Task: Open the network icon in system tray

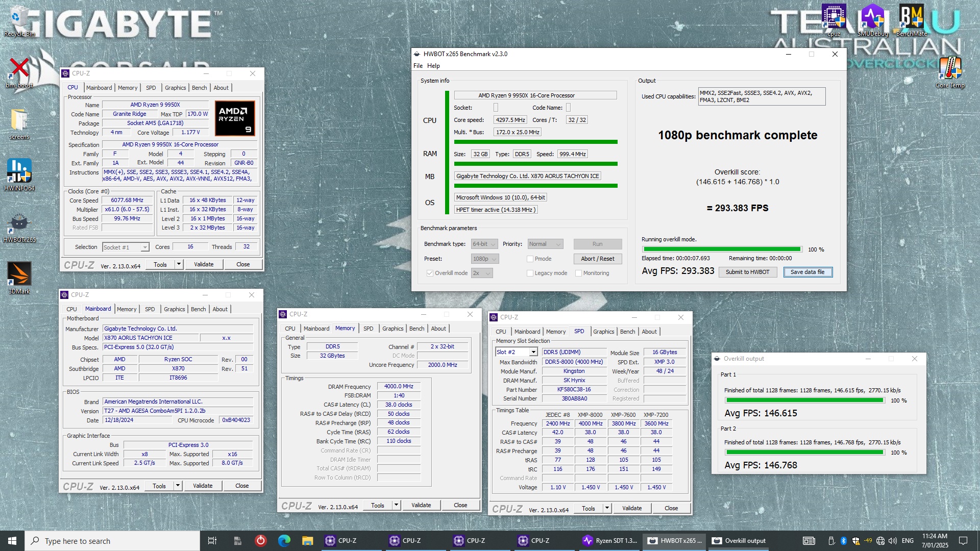Action: [x=880, y=541]
